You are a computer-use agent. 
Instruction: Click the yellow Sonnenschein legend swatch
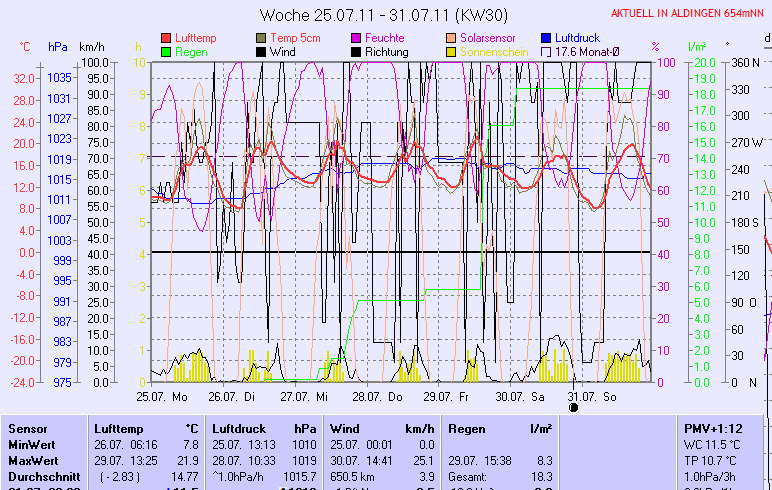pyautogui.click(x=451, y=51)
